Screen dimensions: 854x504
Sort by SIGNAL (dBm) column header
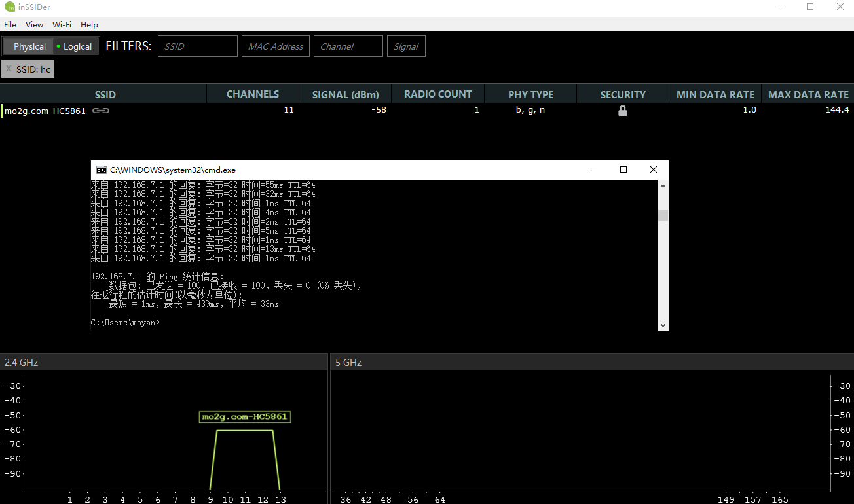coord(345,94)
